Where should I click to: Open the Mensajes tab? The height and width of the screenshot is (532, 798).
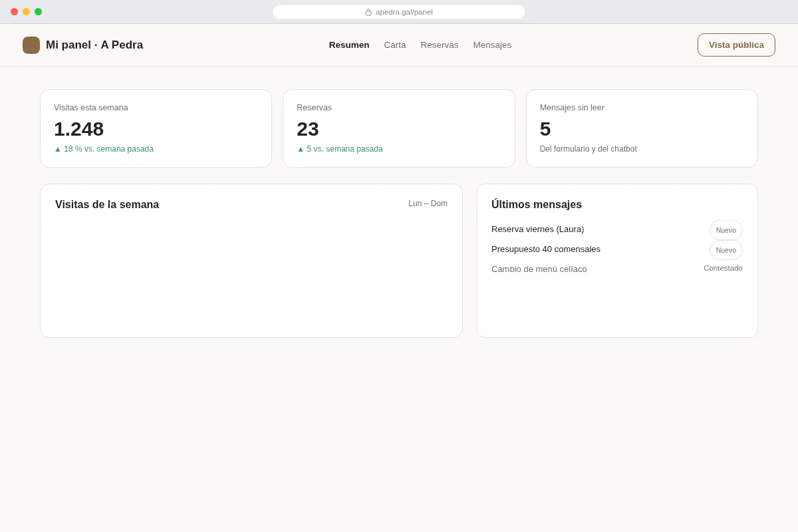[x=492, y=45]
